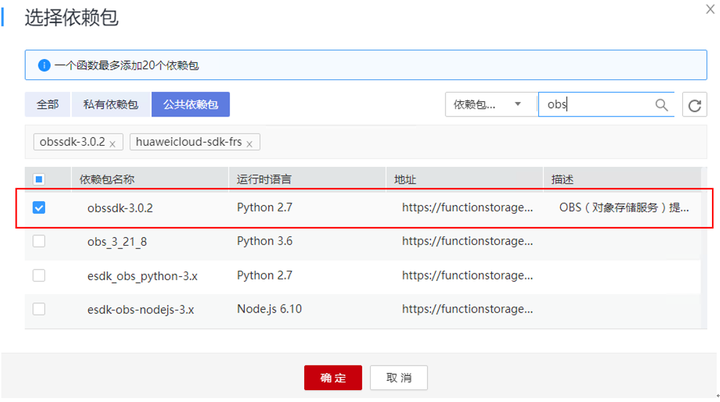Screen dimensions: 720x402
Task: Check the obs_3_21_8 checkbox
Action: pyautogui.click(x=39, y=241)
